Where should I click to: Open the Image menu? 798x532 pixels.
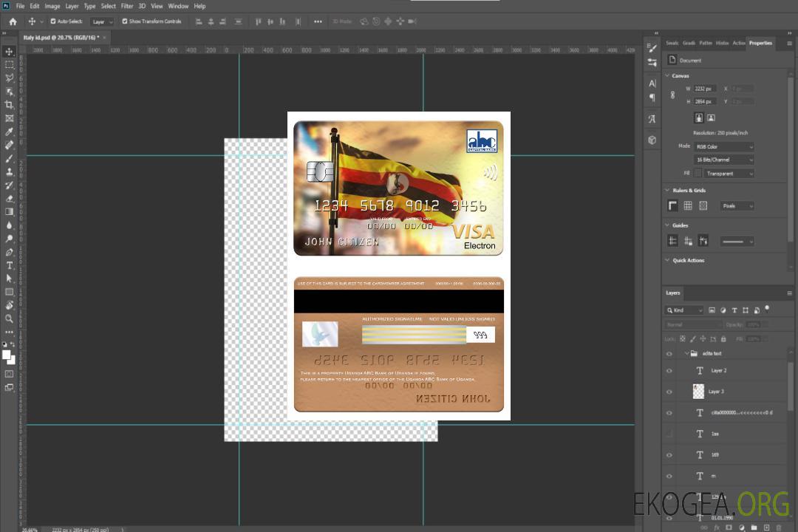click(x=52, y=6)
